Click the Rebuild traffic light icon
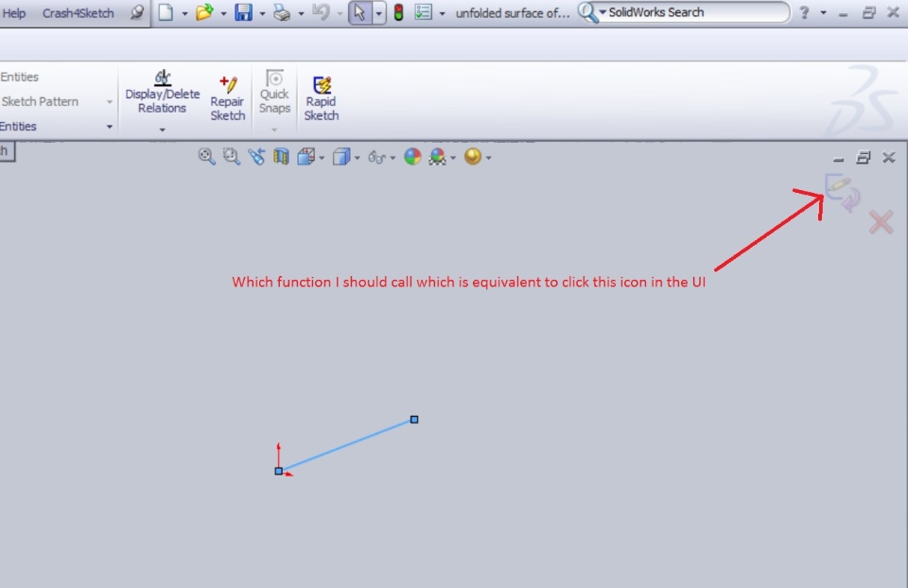Viewport: 908px width, 588px height. tap(398, 12)
